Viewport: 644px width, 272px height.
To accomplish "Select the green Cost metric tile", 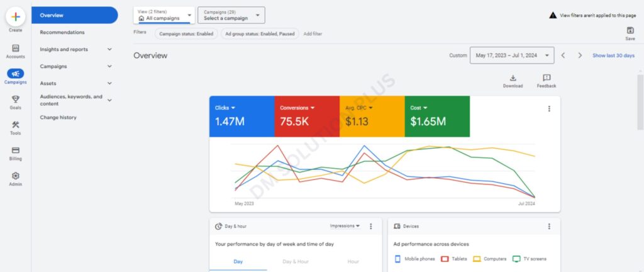I will pos(436,116).
